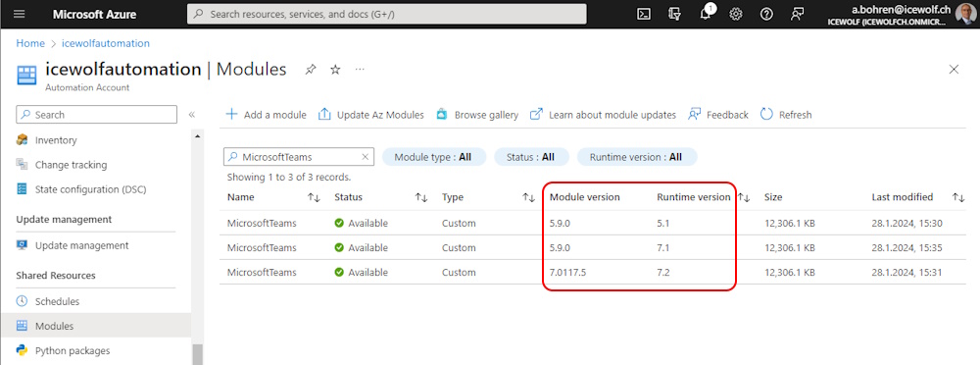980x365 pixels.
Task: Open the notifications bell
Action: pos(706,14)
